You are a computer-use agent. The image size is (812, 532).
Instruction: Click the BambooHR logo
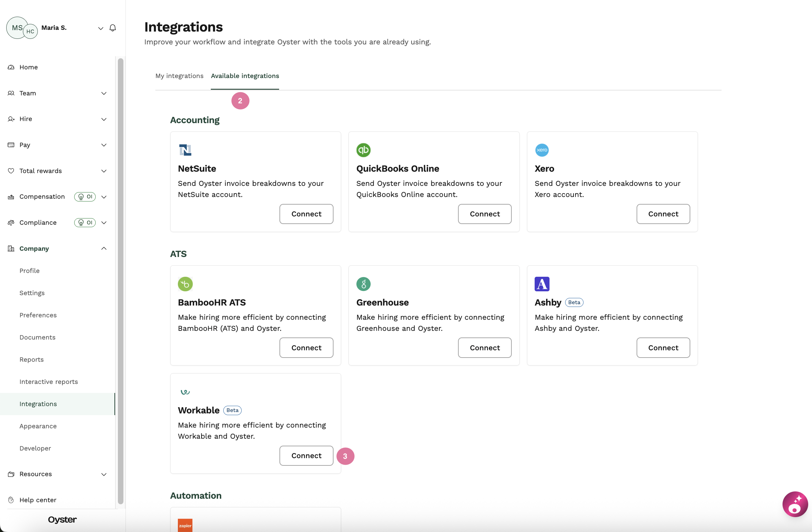click(x=185, y=284)
